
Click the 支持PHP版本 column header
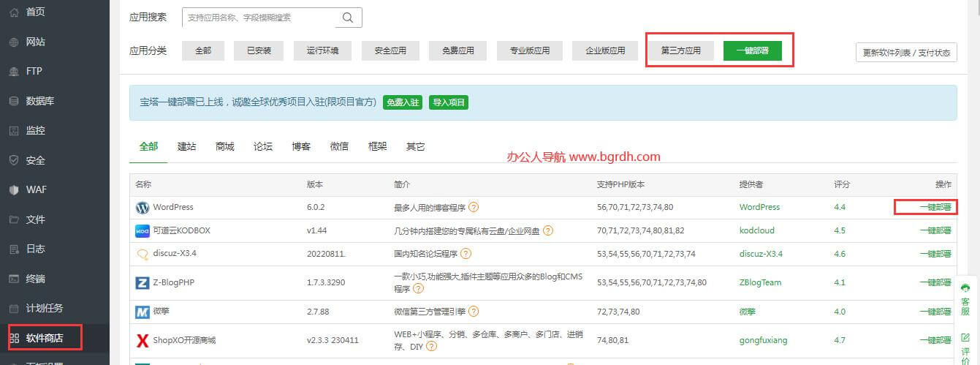pos(620,184)
